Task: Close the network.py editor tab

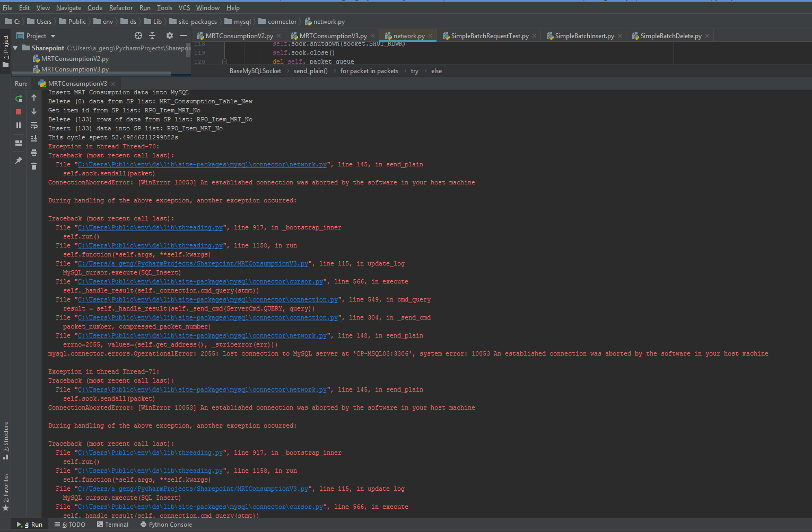Action: (430, 36)
